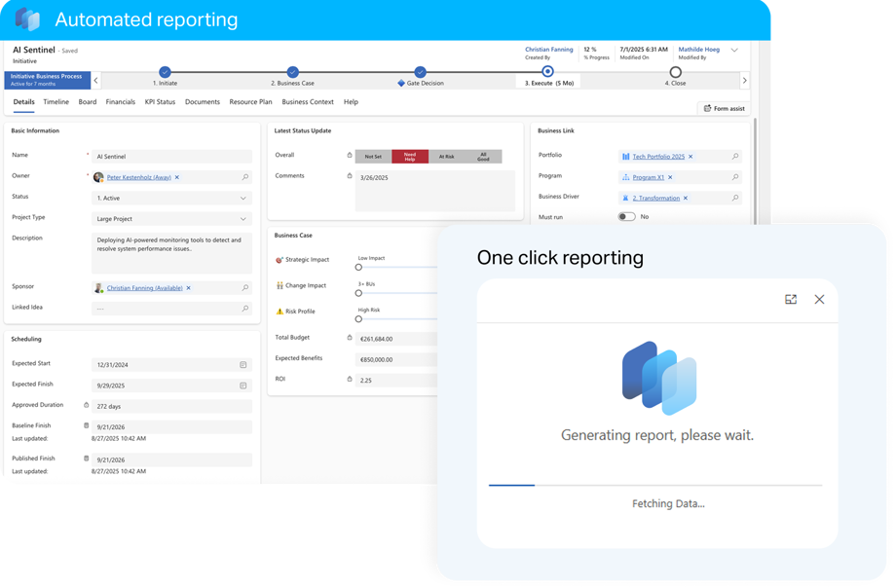Click search icon in Portfolio field

point(735,156)
